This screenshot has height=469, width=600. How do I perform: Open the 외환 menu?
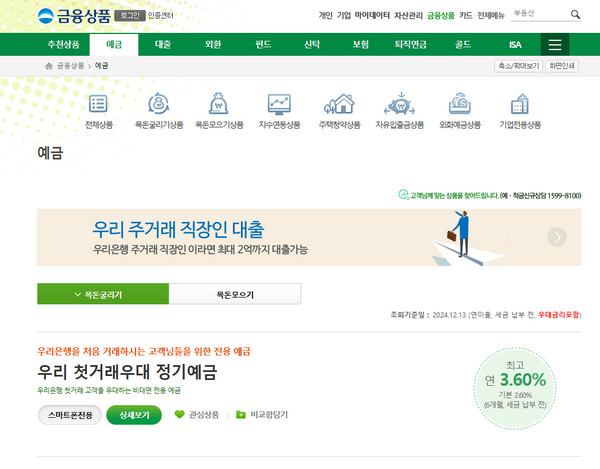pos(213,44)
